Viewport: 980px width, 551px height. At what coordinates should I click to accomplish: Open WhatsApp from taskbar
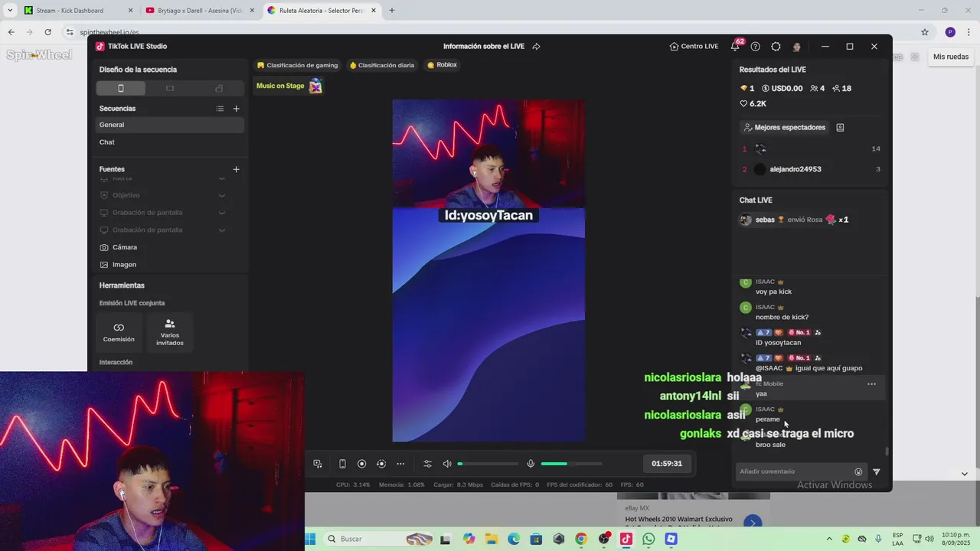649,539
